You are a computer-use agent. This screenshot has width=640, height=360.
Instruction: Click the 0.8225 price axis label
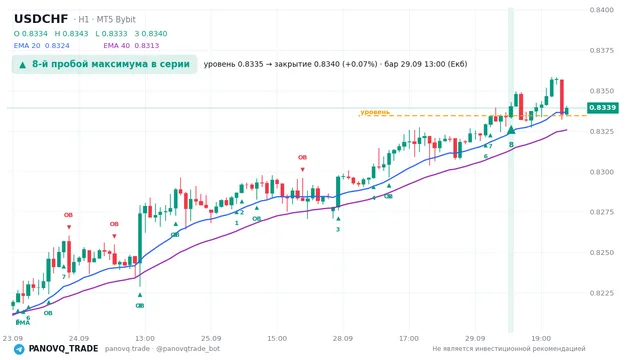[x=601, y=293]
